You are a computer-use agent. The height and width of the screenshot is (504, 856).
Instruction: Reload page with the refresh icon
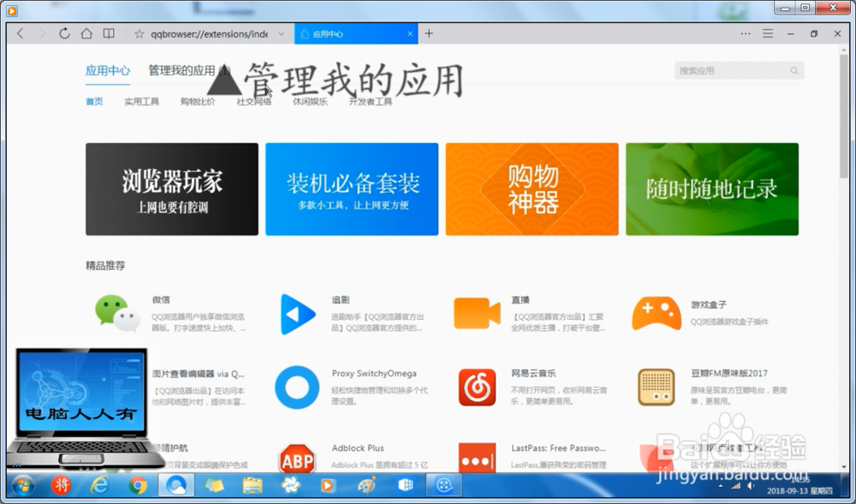click(64, 34)
